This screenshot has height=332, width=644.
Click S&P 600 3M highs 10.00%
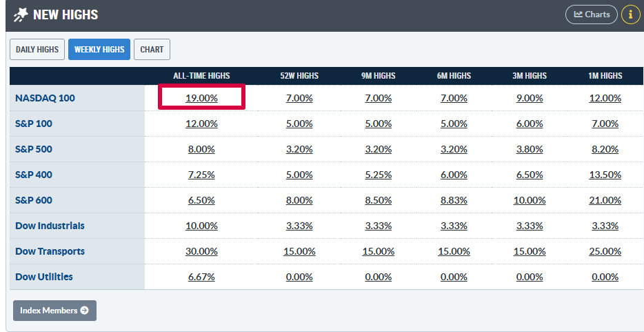tap(530, 200)
